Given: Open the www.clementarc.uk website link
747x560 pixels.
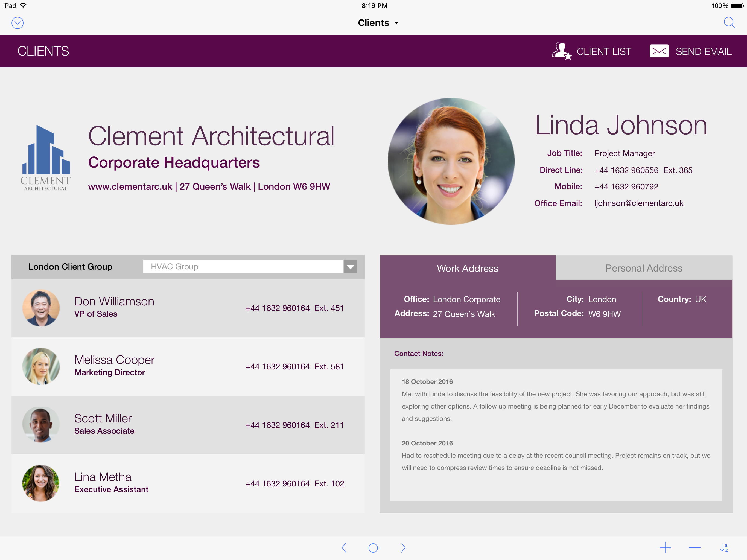Looking at the screenshot, I should click(130, 187).
